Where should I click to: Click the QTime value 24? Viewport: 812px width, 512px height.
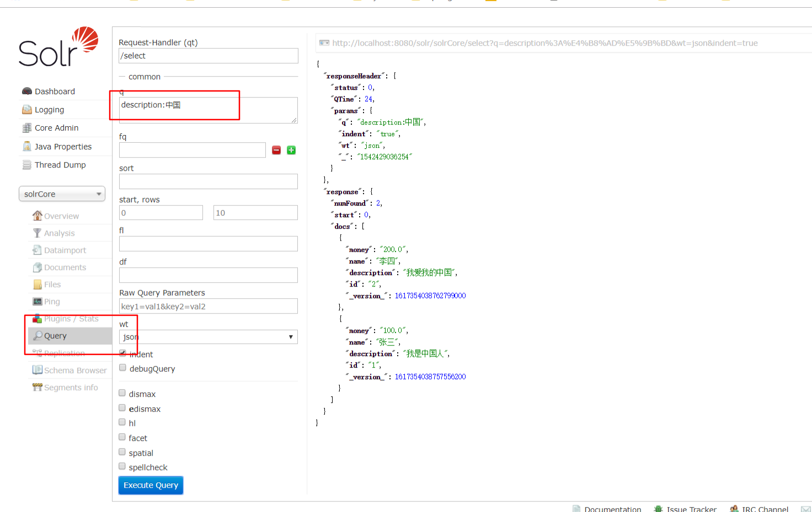click(368, 99)
